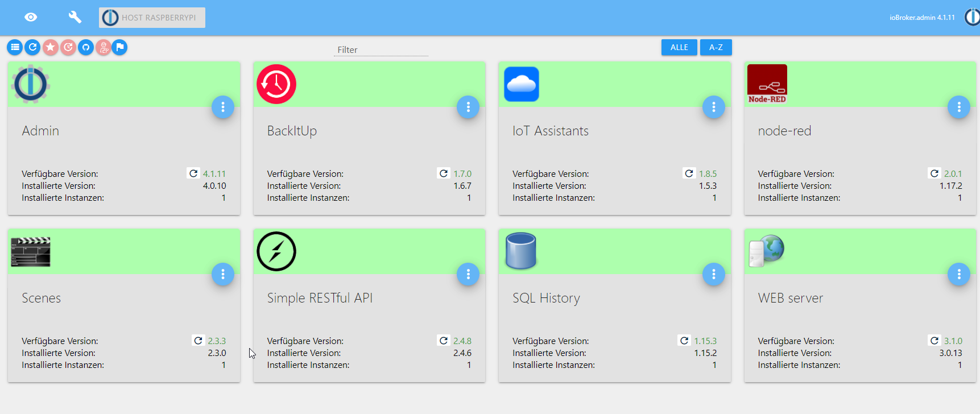Click the ioBroker.admin 4.1.11 version text
Image resolution: width=980 pixels, height=414 pixels.
922,18
